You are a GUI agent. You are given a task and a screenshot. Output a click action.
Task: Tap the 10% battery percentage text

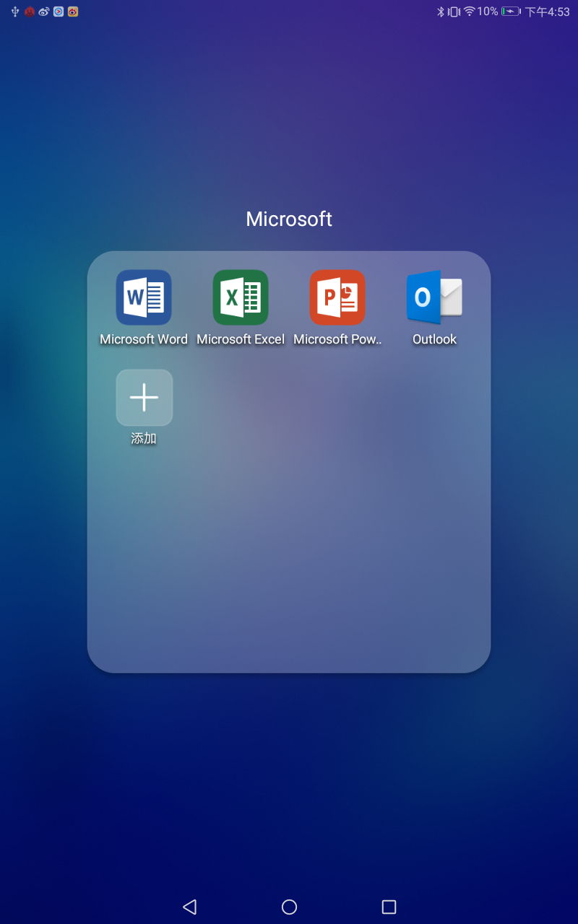pyautogui.click(x=488, y=12)
